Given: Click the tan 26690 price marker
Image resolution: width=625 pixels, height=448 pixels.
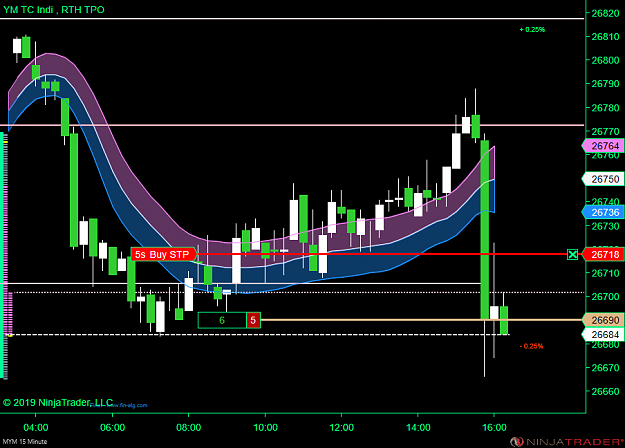Looking at the screenshot, I should (x=603, y=320).
